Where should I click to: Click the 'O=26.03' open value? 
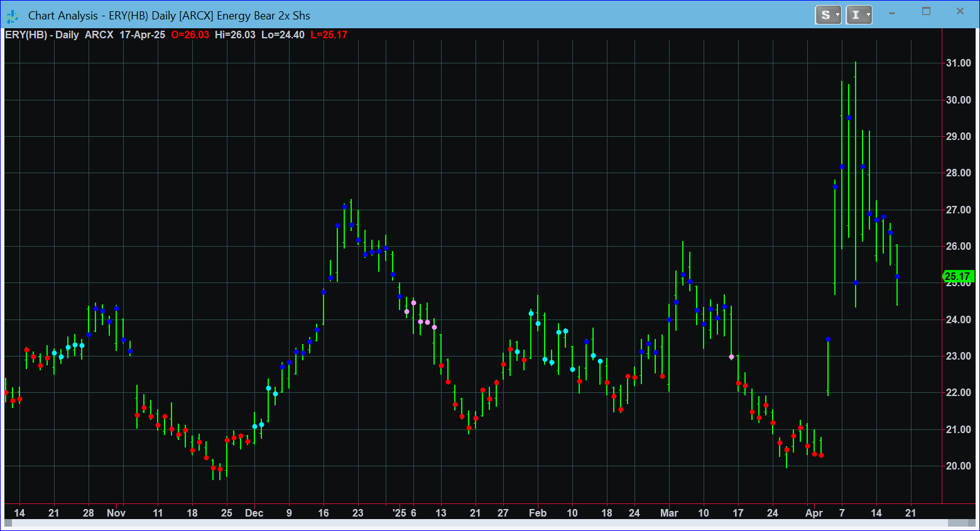(190, 35)
